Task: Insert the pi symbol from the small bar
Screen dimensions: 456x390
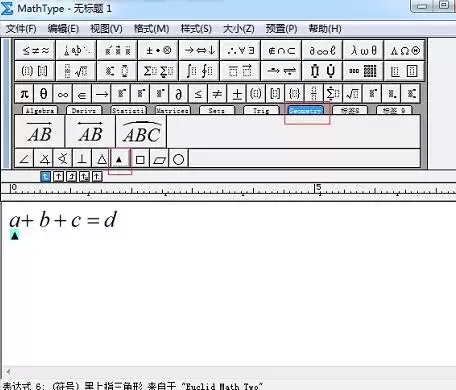Action: pos(24,94)
